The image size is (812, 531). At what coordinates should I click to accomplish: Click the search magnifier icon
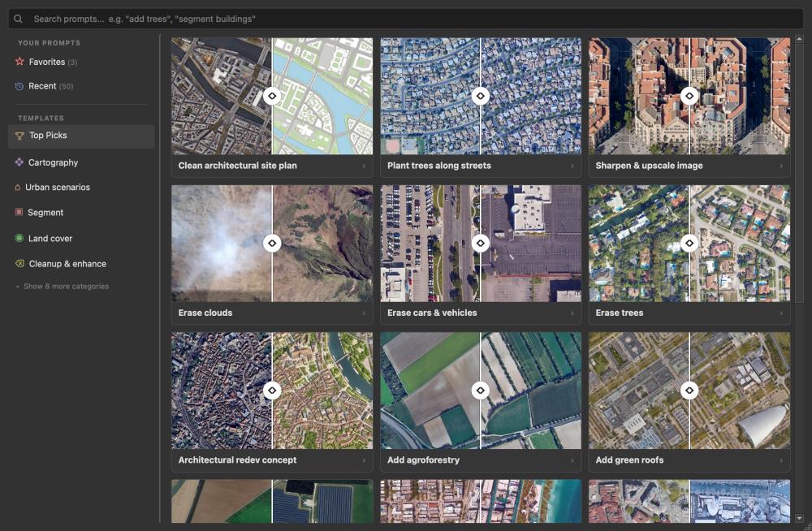tap(18, 19)
